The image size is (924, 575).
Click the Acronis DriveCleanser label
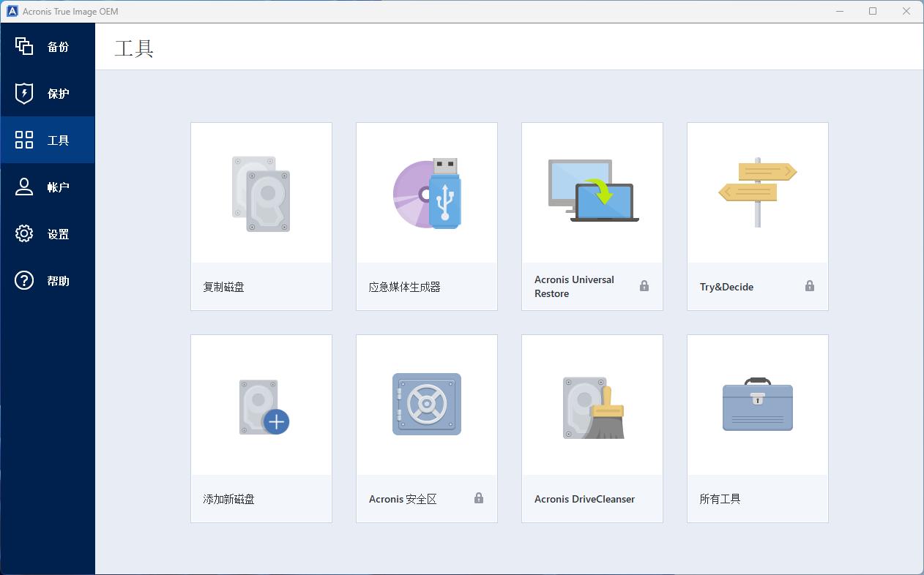coord(586,499)
